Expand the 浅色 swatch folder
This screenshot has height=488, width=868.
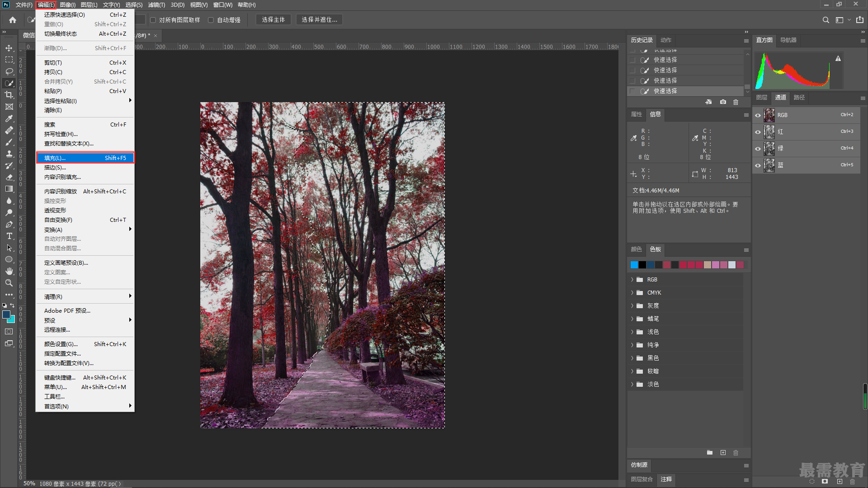(632, 332)
